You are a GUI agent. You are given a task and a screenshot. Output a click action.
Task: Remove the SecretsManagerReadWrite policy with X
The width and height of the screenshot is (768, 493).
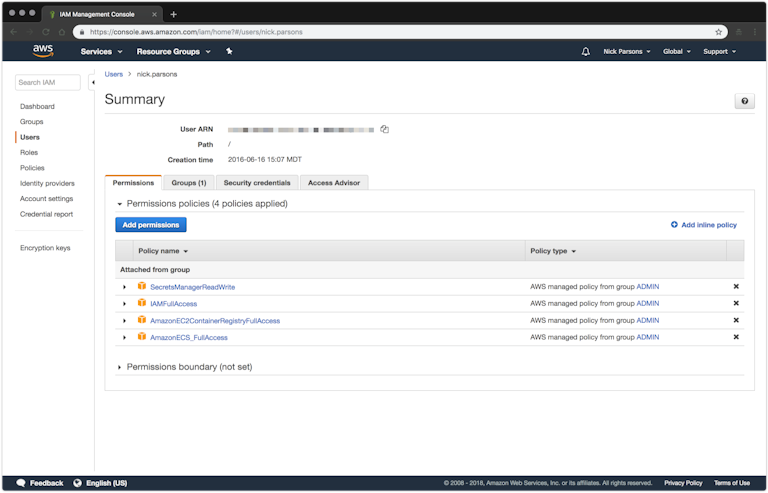(736, 286)
